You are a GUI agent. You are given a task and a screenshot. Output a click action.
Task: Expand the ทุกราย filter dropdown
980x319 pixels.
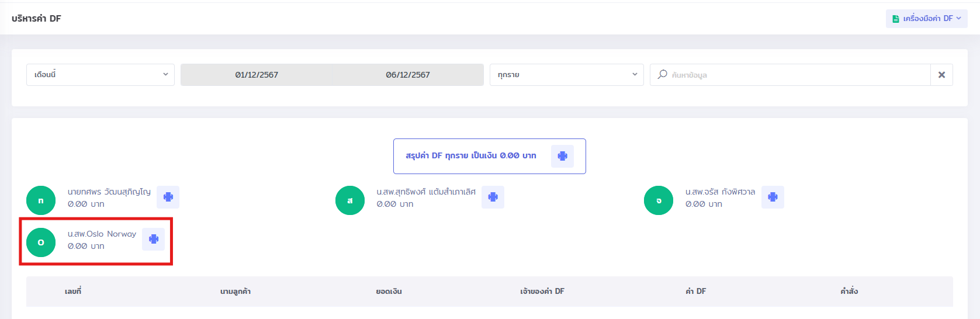(566, 75)
